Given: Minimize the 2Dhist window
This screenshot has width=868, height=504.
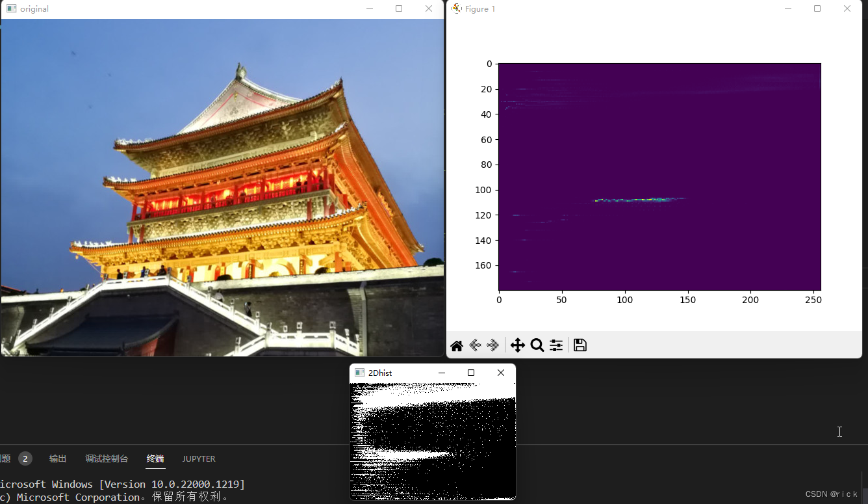Looking at the screenshot, I should (x=442, y=373).
